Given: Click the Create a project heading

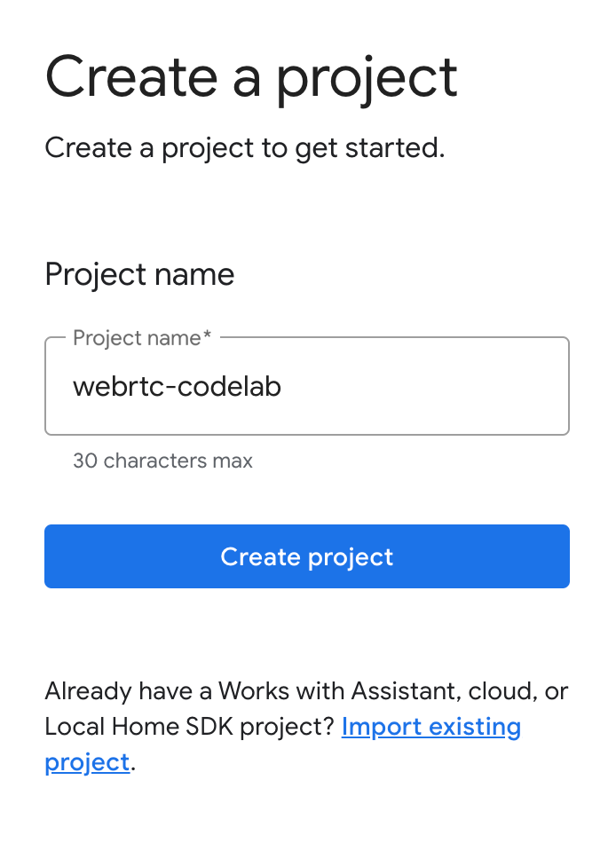Looking at the screenshot, I should click(251, 76).
